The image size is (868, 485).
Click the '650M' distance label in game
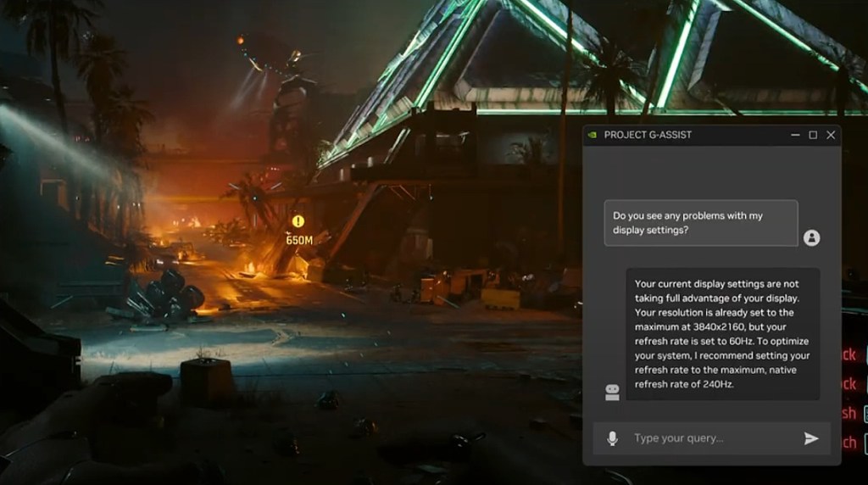pos(299,240)
